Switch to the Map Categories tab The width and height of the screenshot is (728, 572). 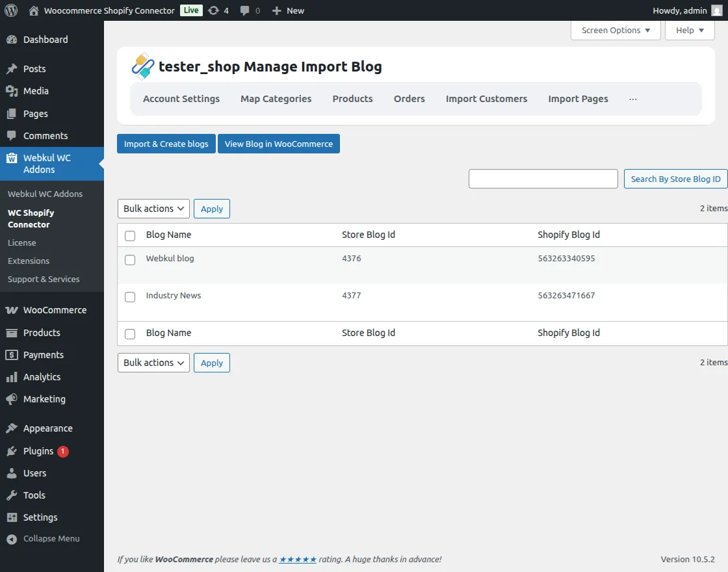[x=276, y=99]
